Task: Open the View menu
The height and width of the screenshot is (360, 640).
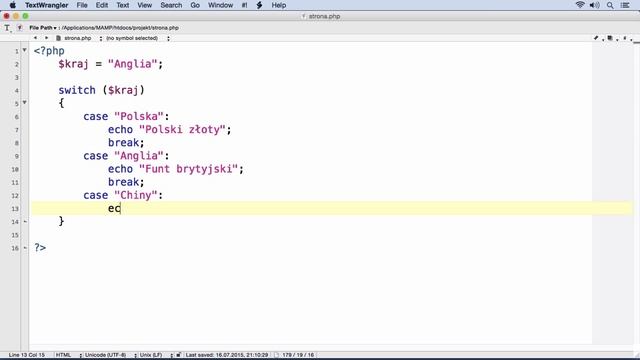Action: 144,5
